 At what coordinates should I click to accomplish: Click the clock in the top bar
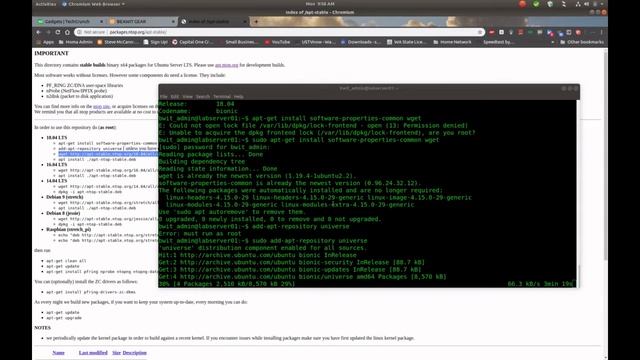320,4
